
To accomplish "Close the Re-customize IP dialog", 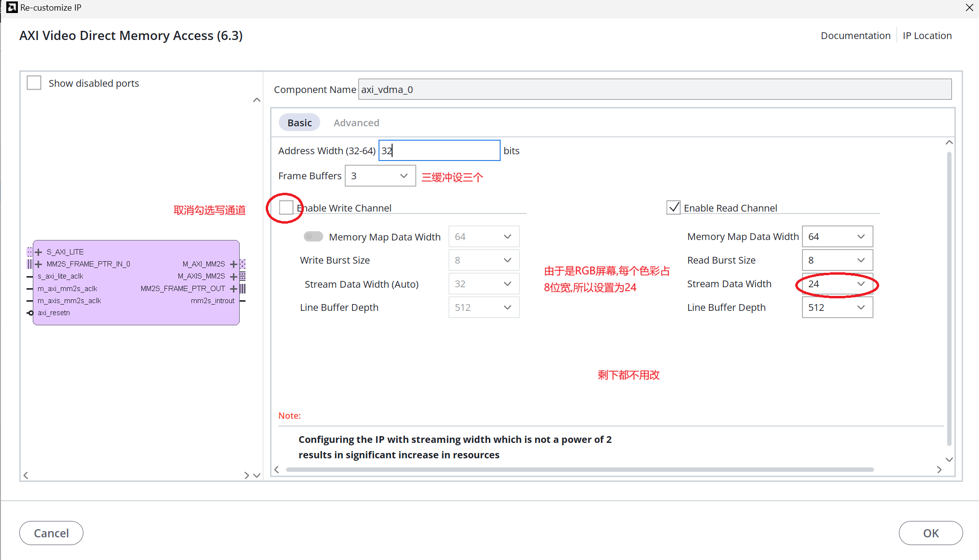I will (969, 8).
